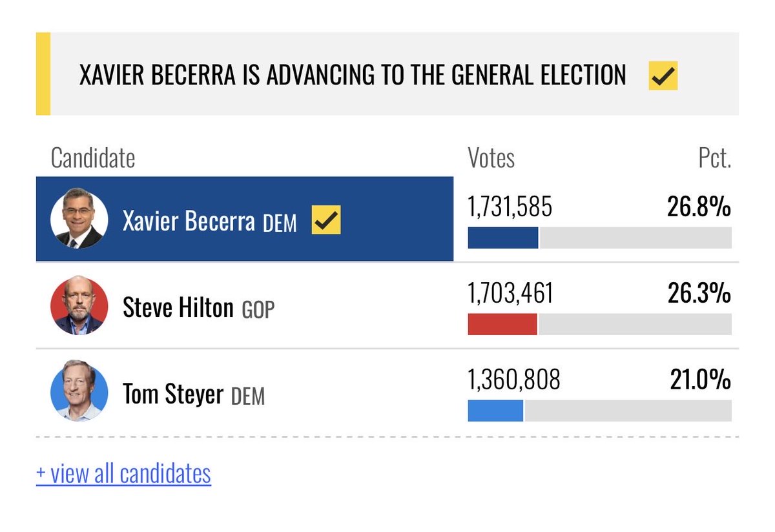Click Xavier Becerra's profile photo

coord(79,220)
